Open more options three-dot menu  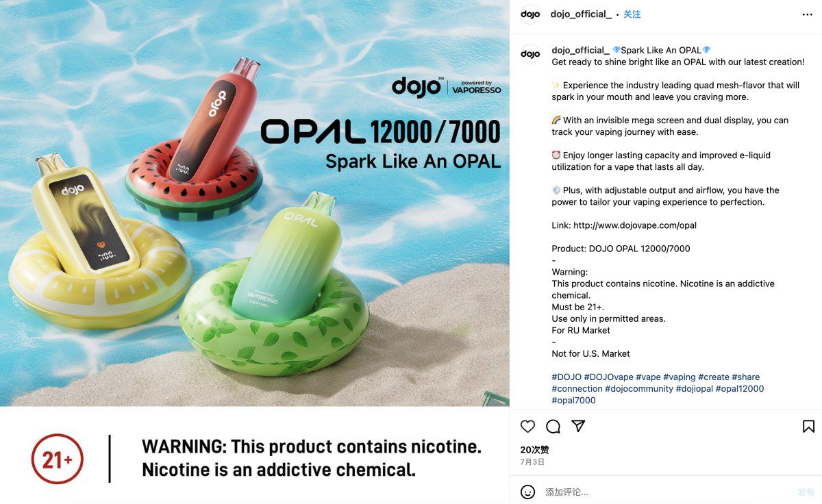pyautogui.click(x=808, y=14)
